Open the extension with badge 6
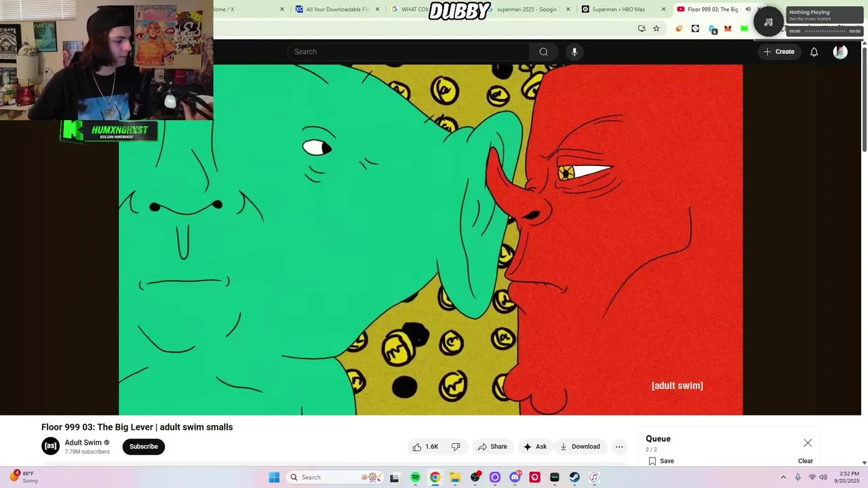This screenshot has width=868, height=488. click(x=712, y=29)
